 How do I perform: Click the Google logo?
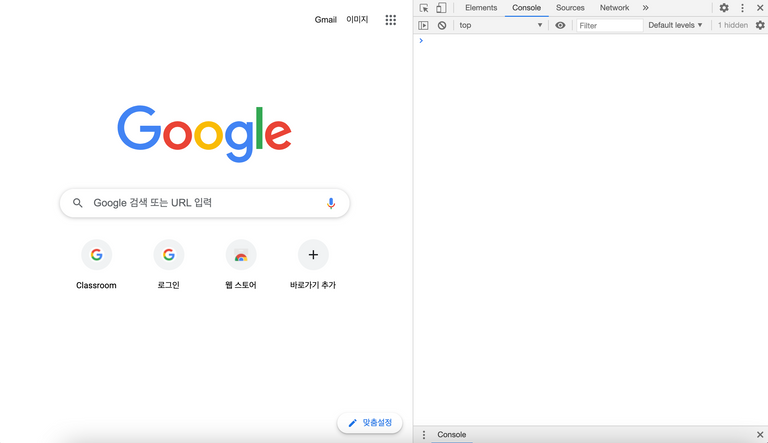[204, 133]
